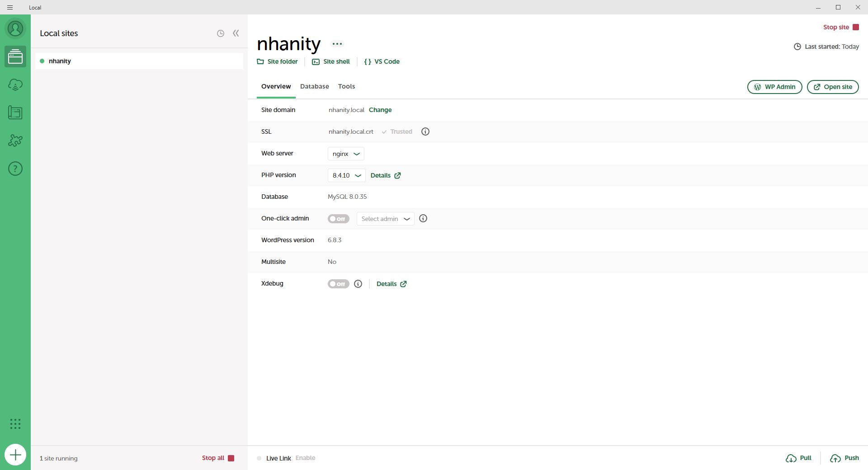The height and width of the screenshot is (470, 868).
Task: Open the site in VS Code
Action: 382,61
